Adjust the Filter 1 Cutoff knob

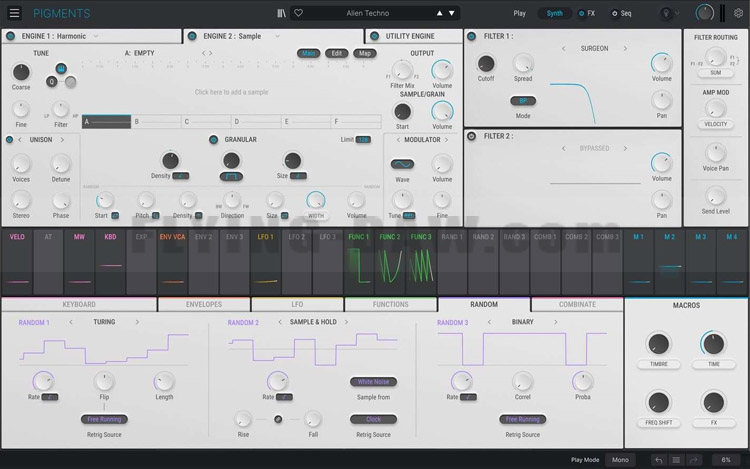coord(486,64)
